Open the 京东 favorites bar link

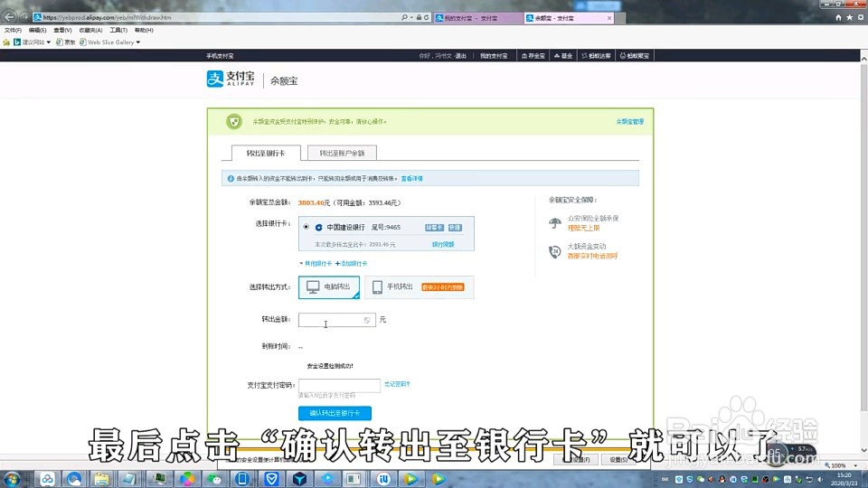click(x=65, y=42)
